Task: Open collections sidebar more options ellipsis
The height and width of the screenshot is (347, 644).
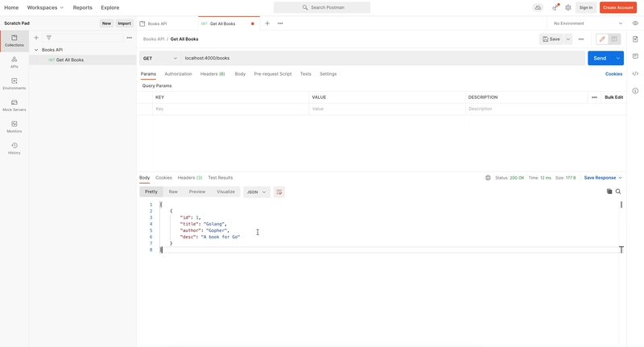Action: click(130, 38)
